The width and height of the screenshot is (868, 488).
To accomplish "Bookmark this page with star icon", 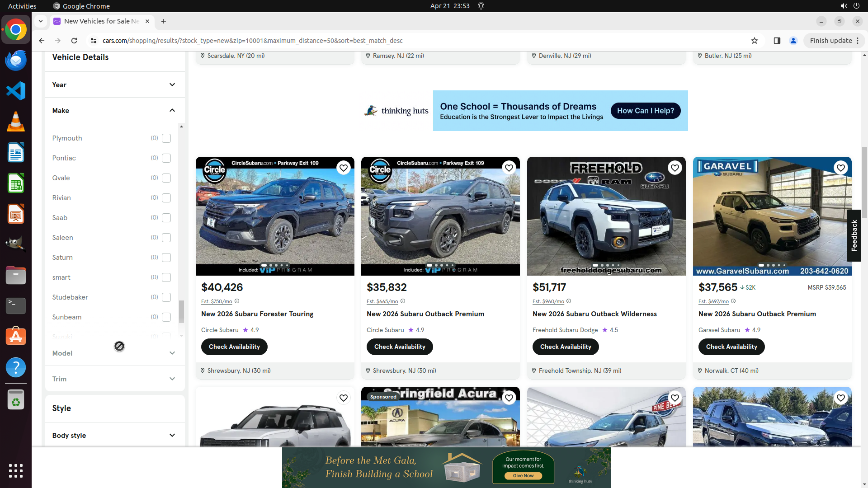I will coord(755,41).
